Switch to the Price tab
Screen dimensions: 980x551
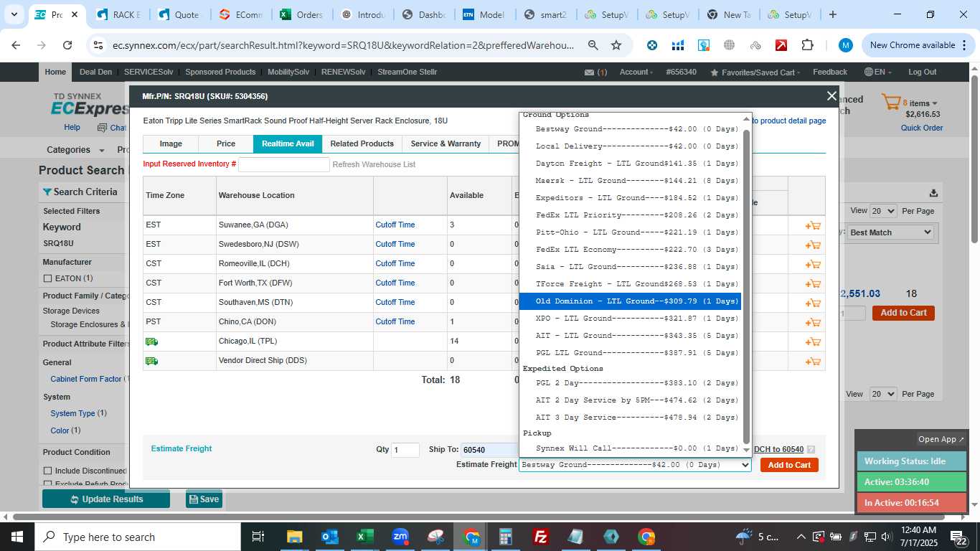pyautogui.click(x=226, y=144)
